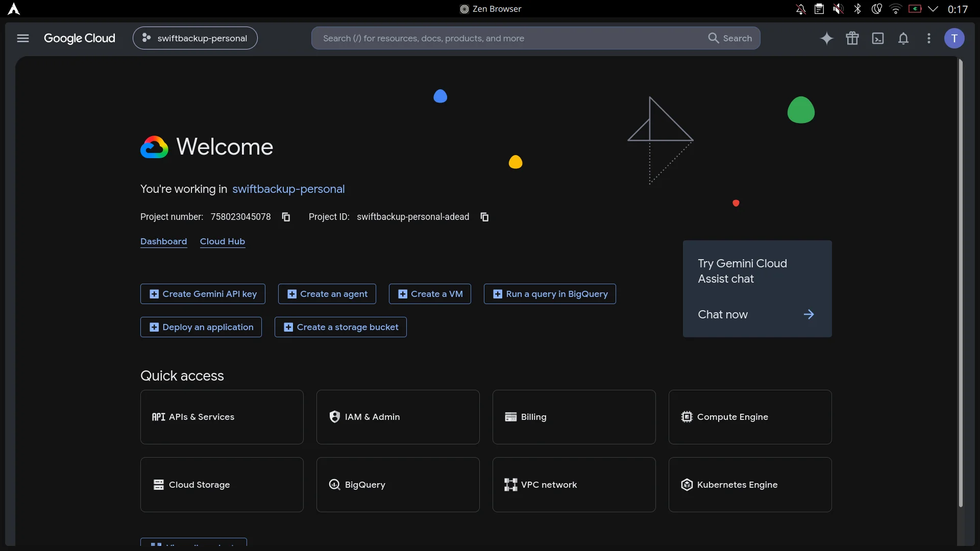Open the Kubernetes Engine quick access card
The width and height of the screenshot is (980, 551).
click(750, 485)
